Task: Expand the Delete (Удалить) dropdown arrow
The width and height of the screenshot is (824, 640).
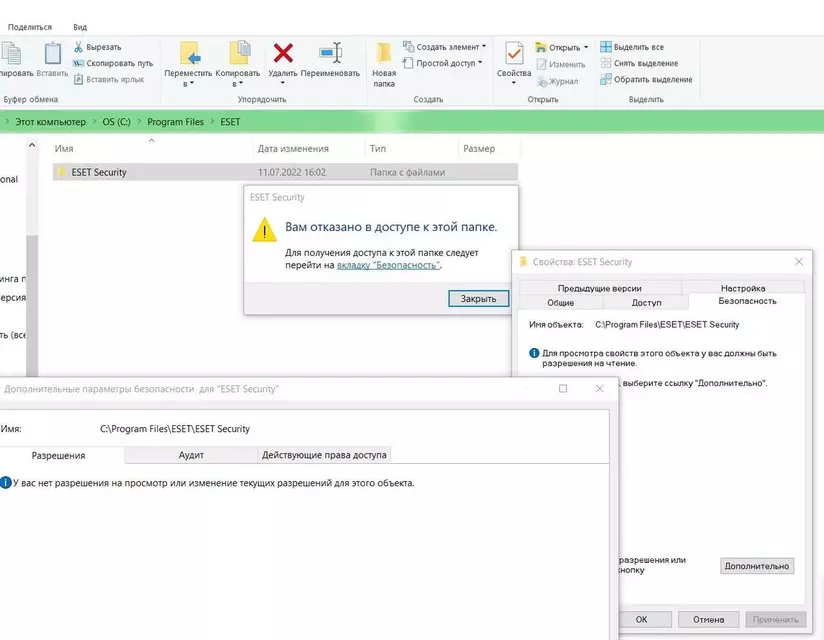Action: [x=283, y=83]
